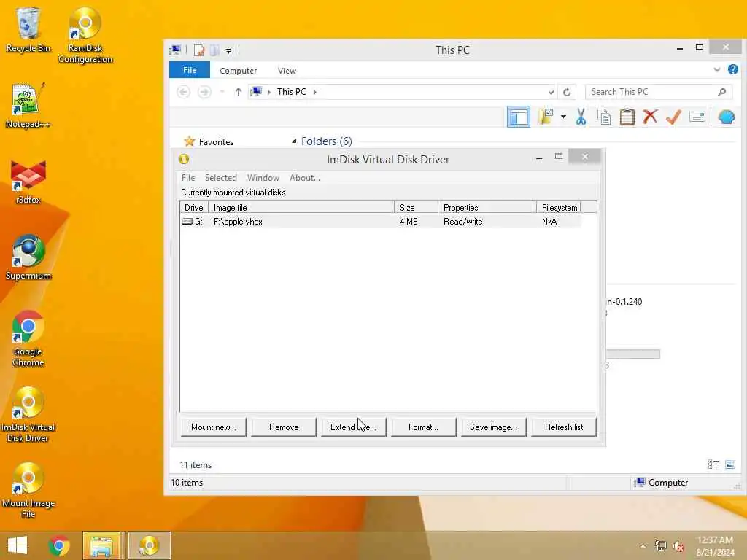Image resolution: width=747 pixels, height=560 pixels.
Task: Click the Mount new... button
Action: tap(214, 427)
